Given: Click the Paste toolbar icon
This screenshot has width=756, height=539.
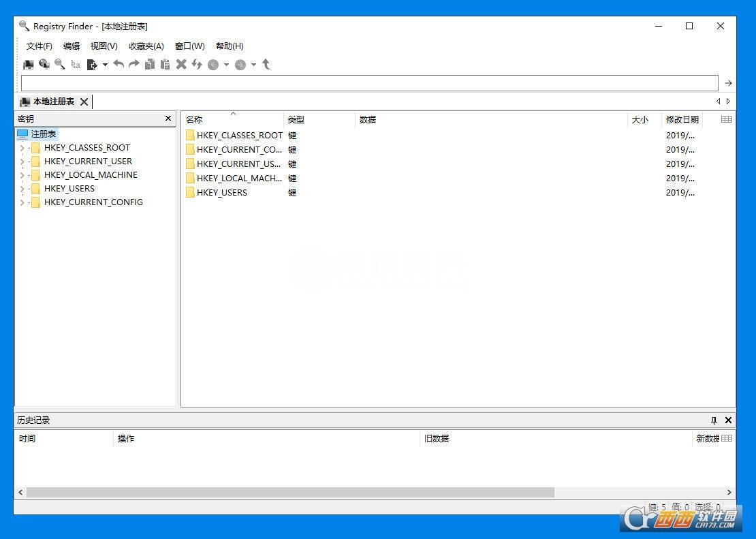Looking at the screenshot, I should tap(165, 64).
